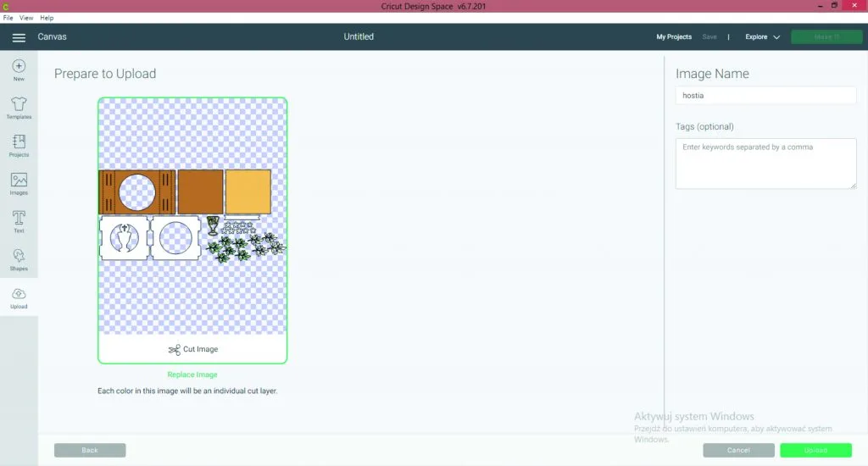The height and width of the screenshot is (466, 868).
Task: Select the Cut Image preview thumbnail
Action: 192,230
